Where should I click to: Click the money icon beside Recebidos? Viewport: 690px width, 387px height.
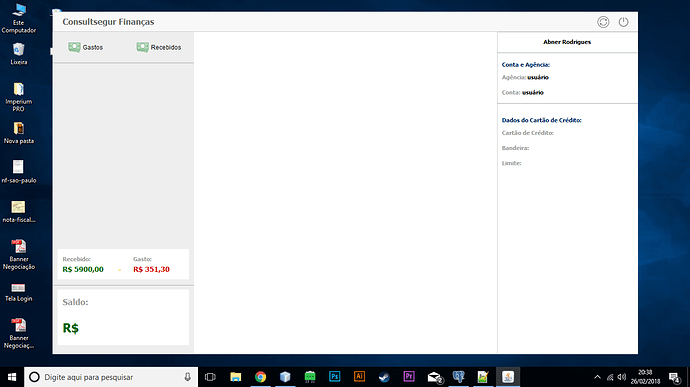142,47
